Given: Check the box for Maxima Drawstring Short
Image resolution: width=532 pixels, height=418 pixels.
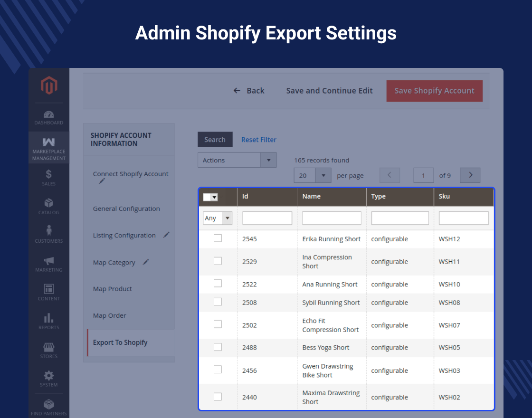Looking at the screenshot, I should coord(218,396).
